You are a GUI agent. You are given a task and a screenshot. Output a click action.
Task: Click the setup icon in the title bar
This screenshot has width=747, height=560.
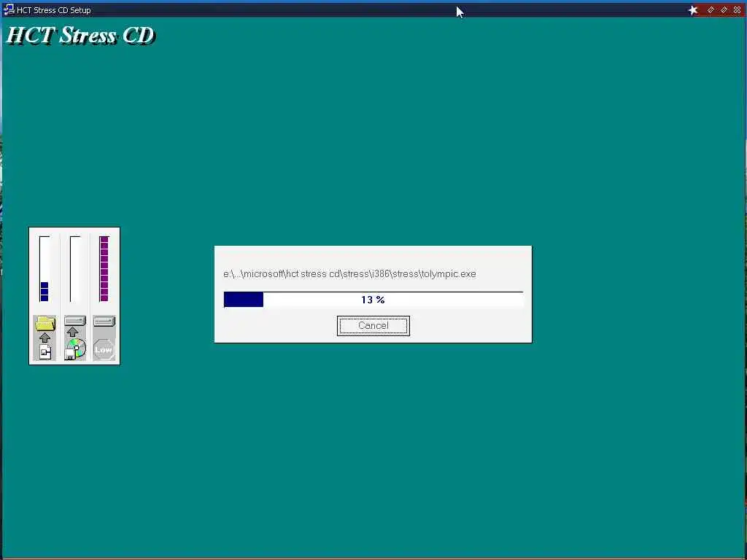pos(9,9)
